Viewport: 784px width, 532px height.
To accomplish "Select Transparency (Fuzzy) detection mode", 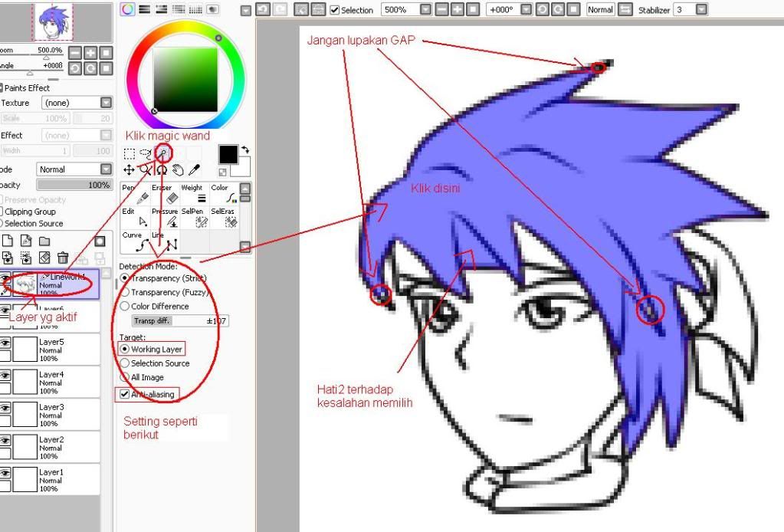I will tap(126, 292).
